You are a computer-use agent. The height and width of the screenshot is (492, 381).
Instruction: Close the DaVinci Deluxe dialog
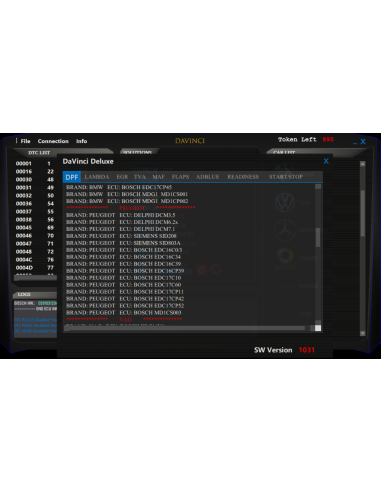(x=326, y=161)
